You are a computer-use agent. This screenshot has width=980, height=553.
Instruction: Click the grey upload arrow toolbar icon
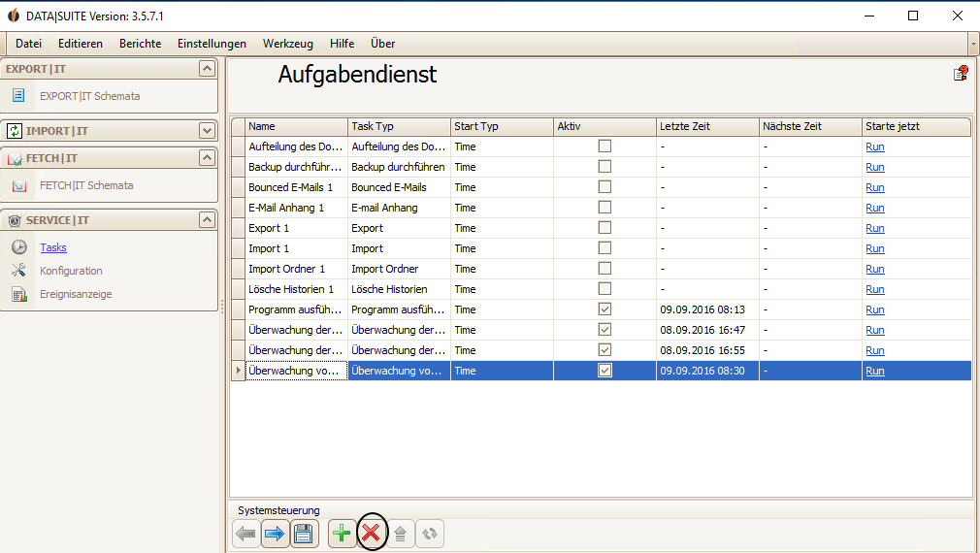[x=401, y=534]
